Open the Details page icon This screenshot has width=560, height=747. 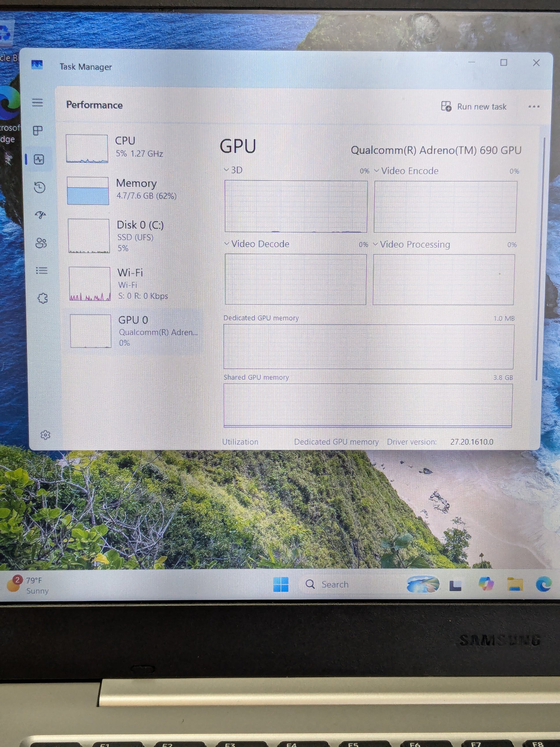[x=41, y=270]
